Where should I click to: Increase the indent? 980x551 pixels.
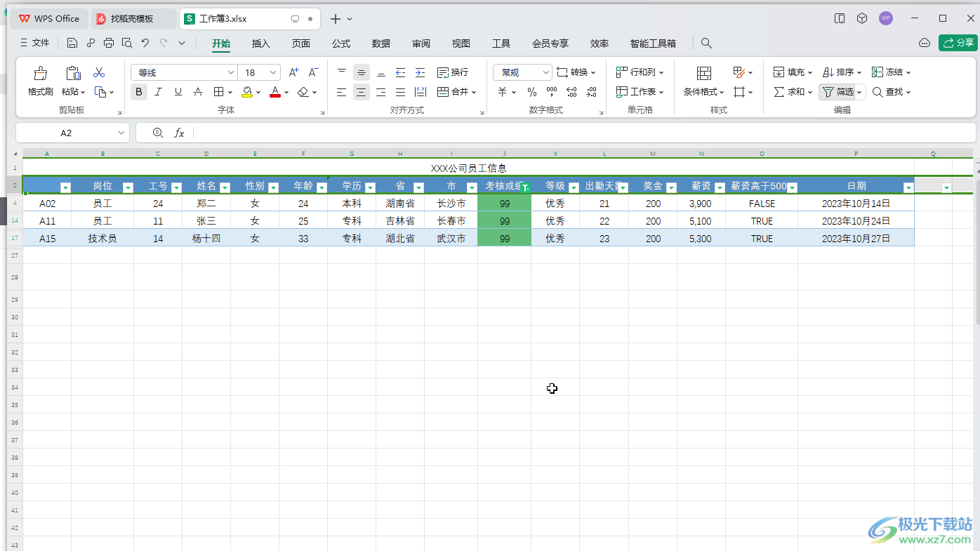tap(421, 72)
